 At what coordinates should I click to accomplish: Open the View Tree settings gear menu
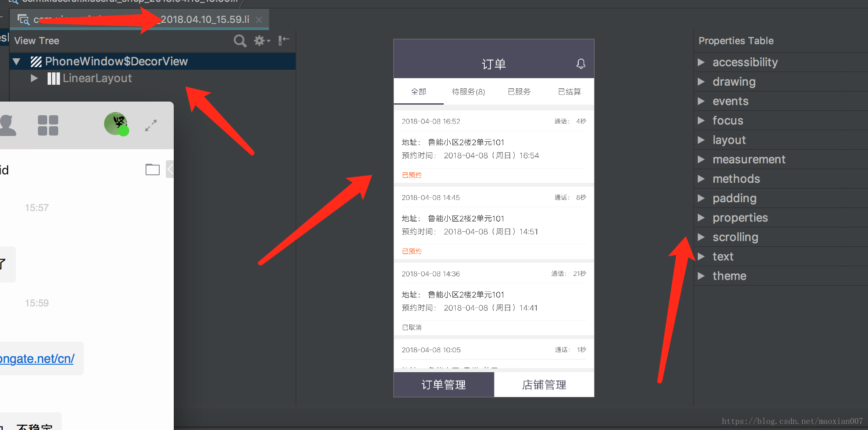coord(262,41)
